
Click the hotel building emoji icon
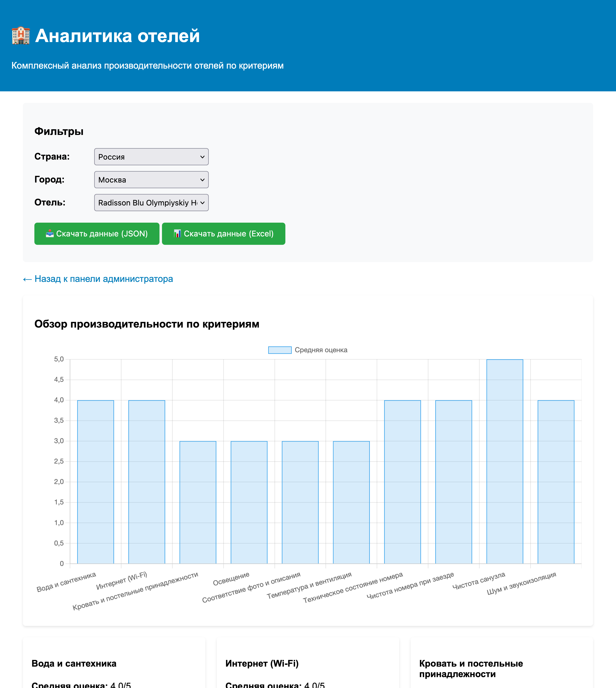(21, 36)
